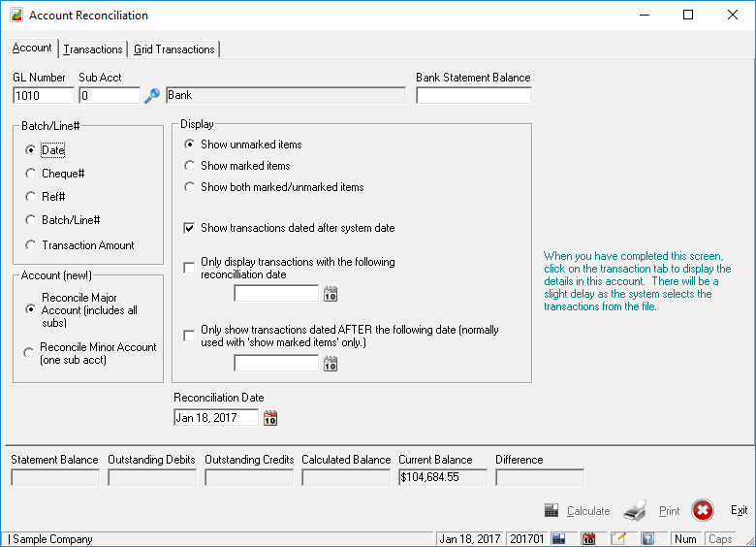Click the status bar calendar icon

588,539
